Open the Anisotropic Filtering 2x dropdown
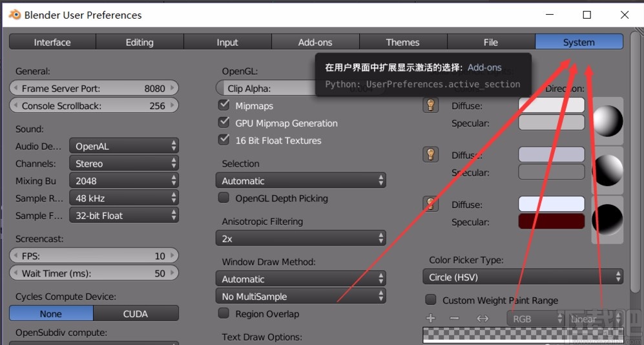Viewport: 644px width, 345px height. 300,238
